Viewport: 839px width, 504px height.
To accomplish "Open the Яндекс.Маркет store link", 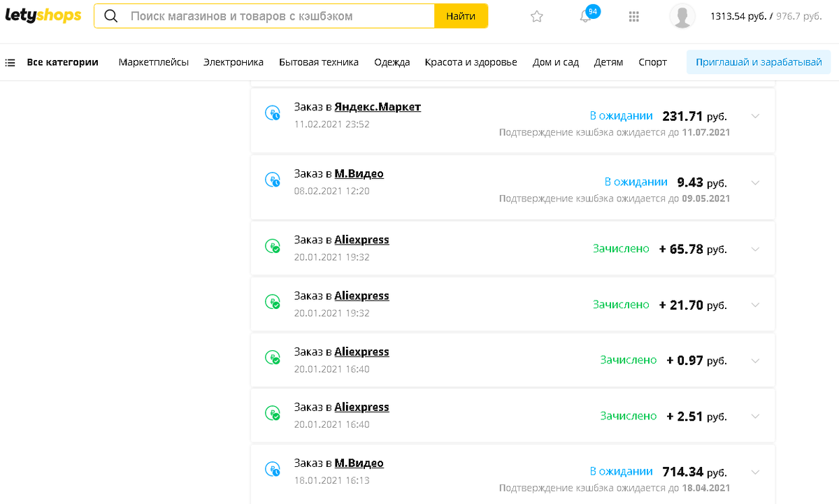I will tap(378, 107).
